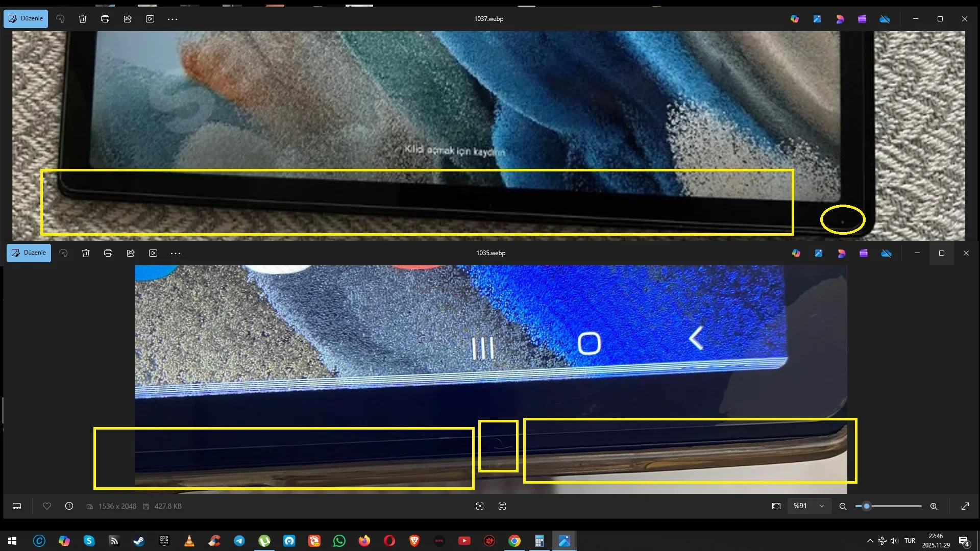Viewport: 980px width, 551px height.
Task: Toggle the filmstrip view icon
Action: click(17, 506)
